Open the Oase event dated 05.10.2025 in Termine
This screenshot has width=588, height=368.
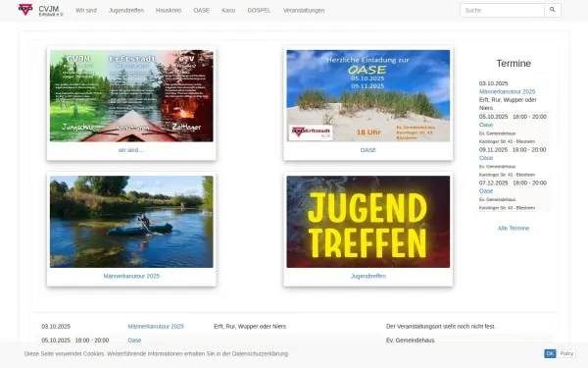click(486, 125)
